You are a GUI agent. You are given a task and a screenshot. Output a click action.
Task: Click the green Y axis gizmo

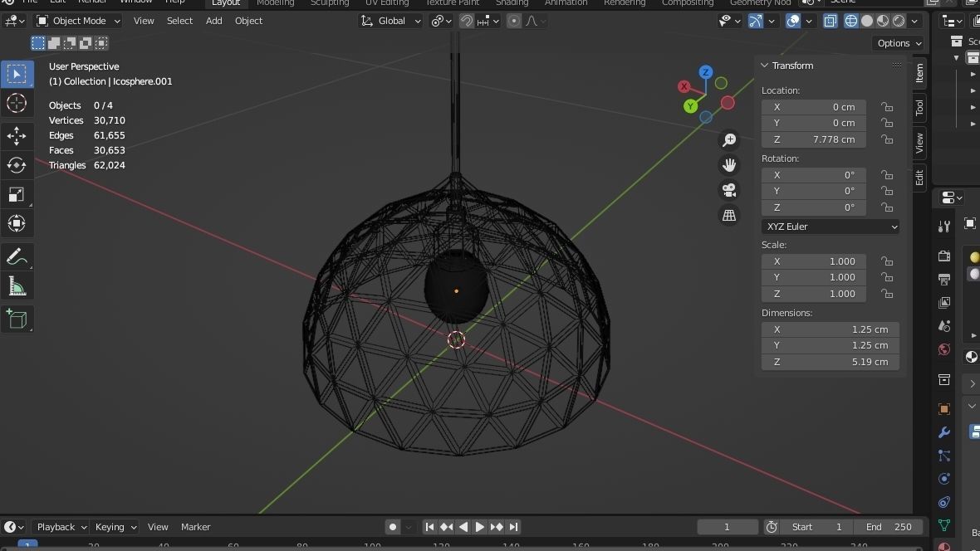pos(691,106)
